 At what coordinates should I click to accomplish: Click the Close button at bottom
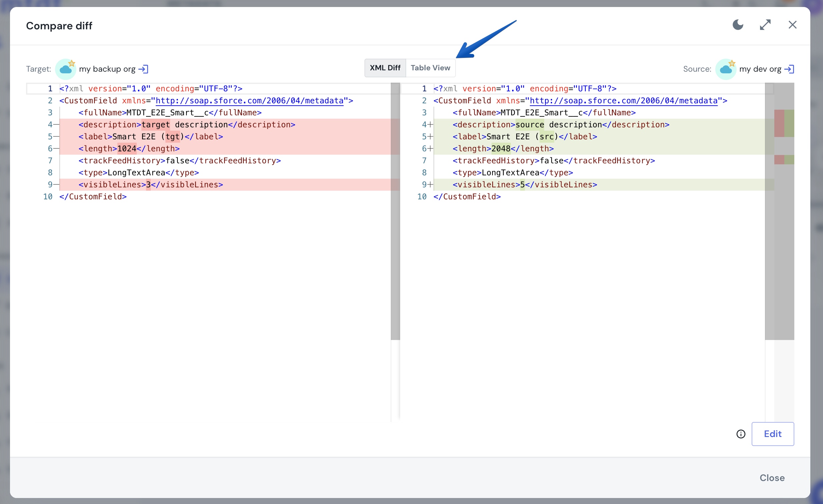[x=772, y=478]
